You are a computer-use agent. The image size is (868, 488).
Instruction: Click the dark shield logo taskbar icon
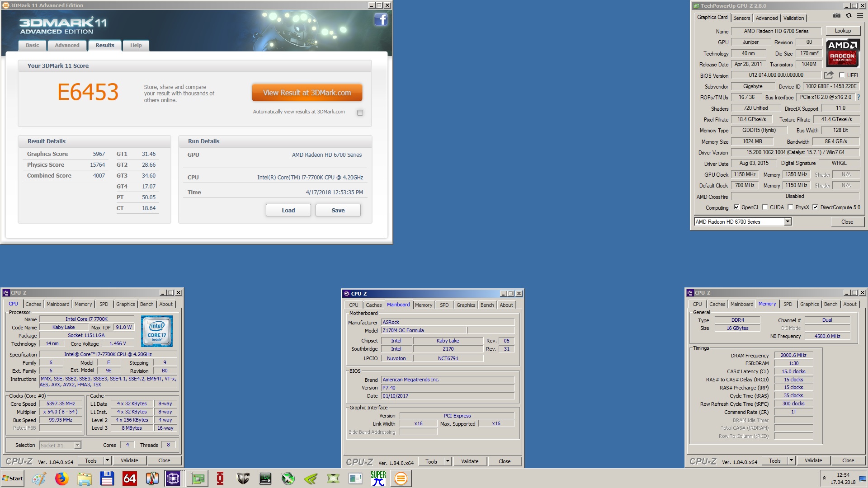coord(243,479)
